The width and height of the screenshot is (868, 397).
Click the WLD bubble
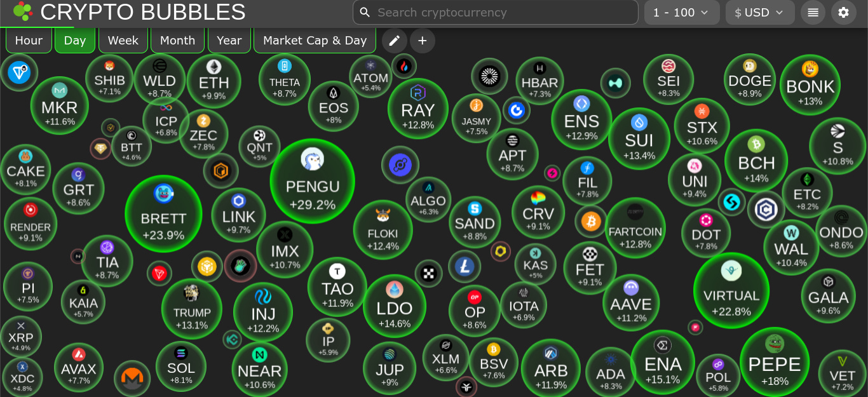pos(159,79)
